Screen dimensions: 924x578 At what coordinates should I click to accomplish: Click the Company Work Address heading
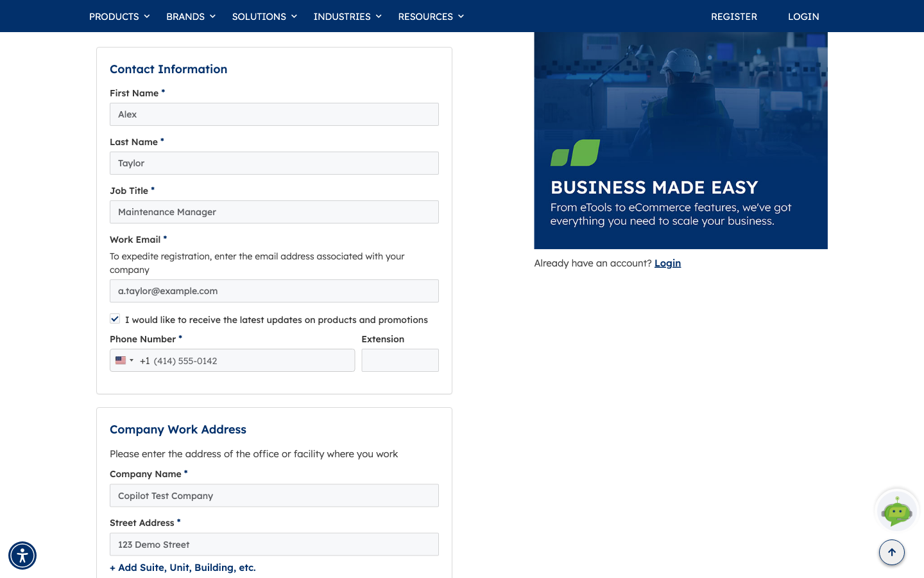click(178, 430)
